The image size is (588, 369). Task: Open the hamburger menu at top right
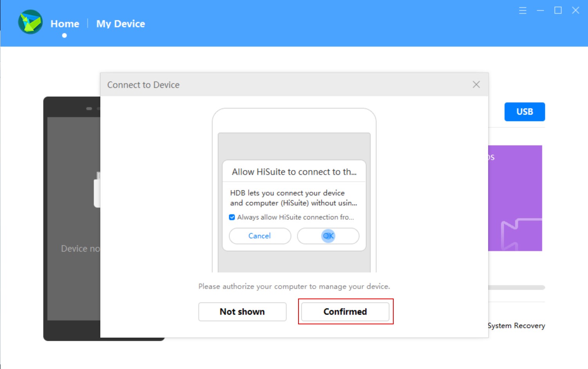[x=523, y=11]
